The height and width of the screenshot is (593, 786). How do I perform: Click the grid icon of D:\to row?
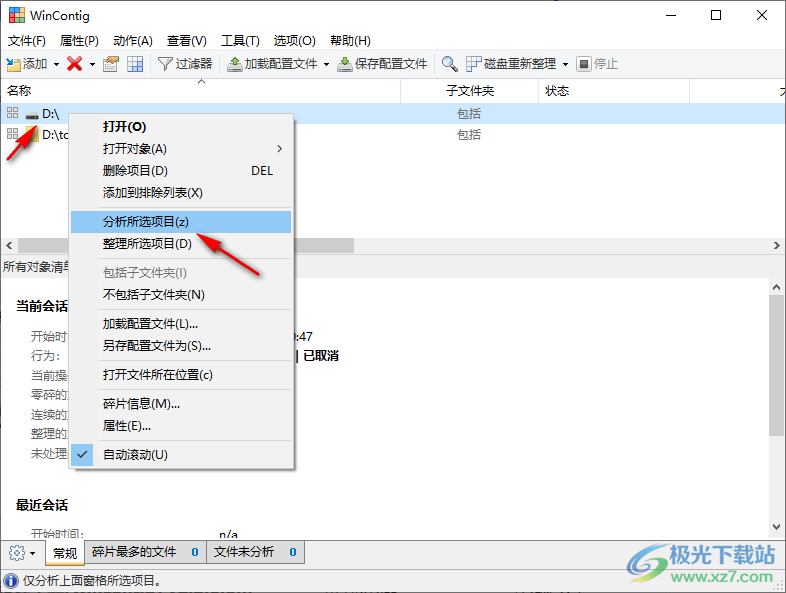click(13, 134)
